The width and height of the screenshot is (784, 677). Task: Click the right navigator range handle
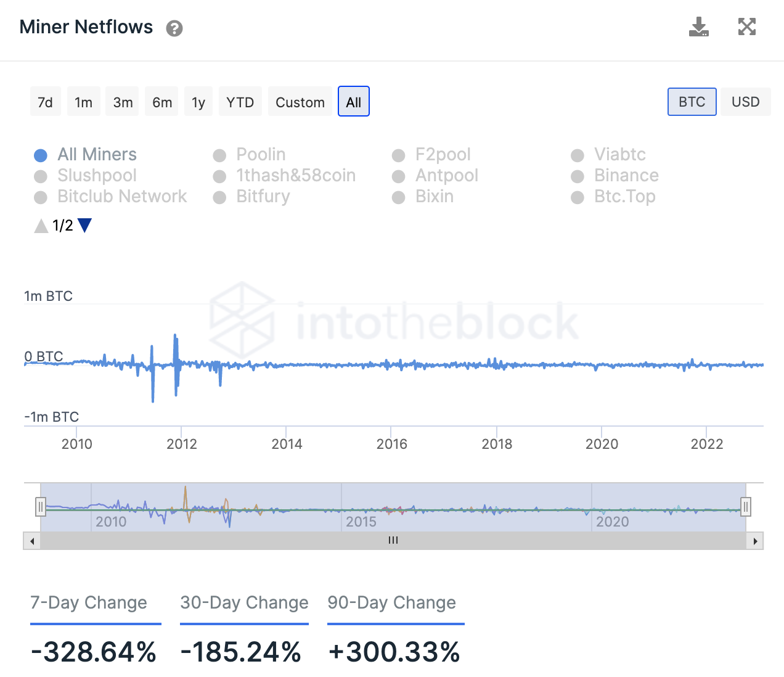click(x=746, y=507)
